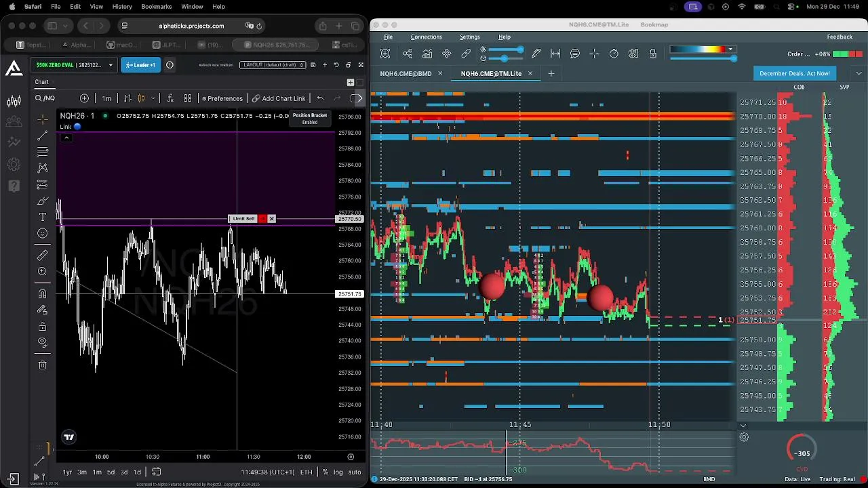This screenshot has width=868, height=488.
Task: Open the gear settings icon in ProjectX sidebar
Action: pyautogui.click(x=14, y=164)
